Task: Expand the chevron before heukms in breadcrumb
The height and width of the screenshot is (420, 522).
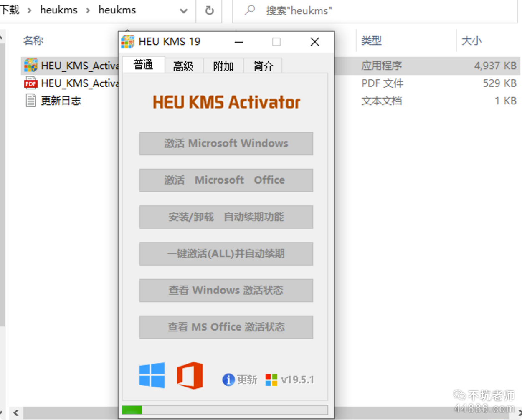Action: click(30, 10)
